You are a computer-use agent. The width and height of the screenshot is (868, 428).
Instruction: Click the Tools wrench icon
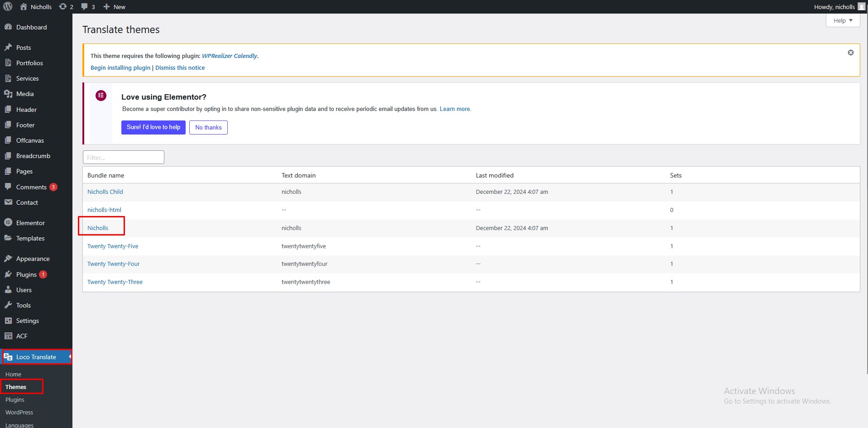point(8,305)
